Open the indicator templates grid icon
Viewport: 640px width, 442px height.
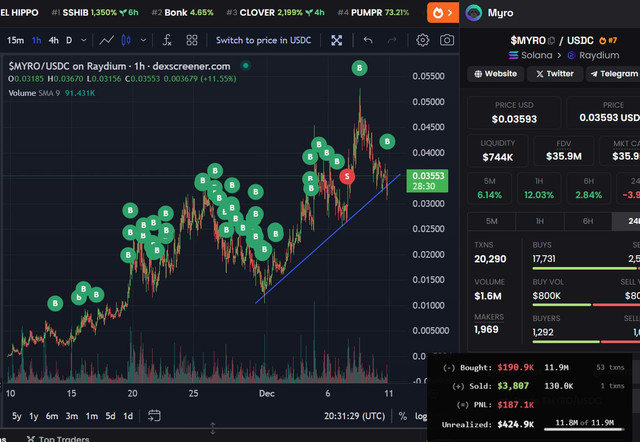[192, 40]
